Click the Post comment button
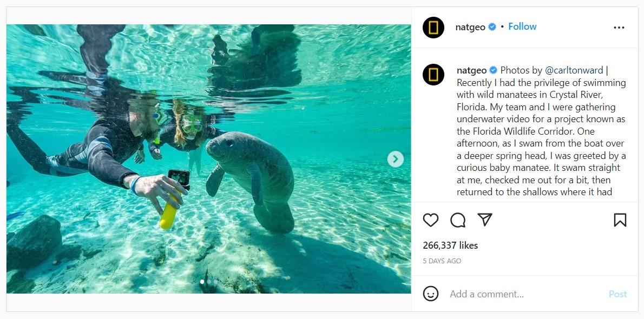 (617, 294)
